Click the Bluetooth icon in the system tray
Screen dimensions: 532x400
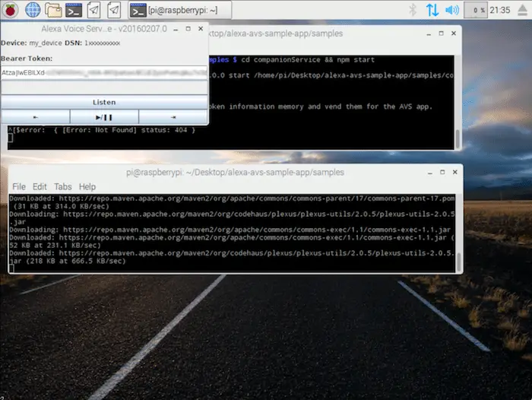[413, 10]
